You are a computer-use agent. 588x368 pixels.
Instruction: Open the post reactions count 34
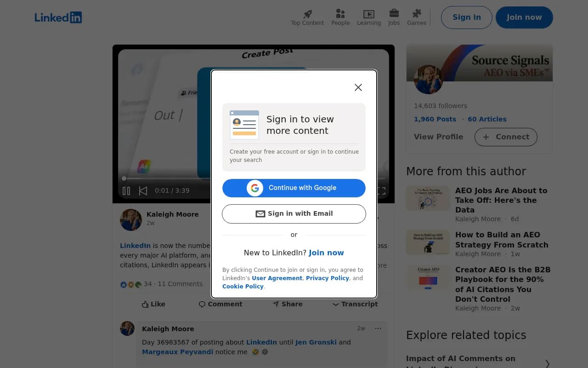coord(136,284)
